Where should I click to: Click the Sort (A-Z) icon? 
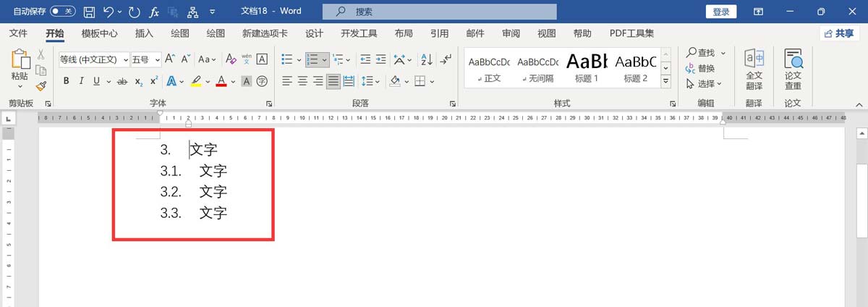point(427,59)
